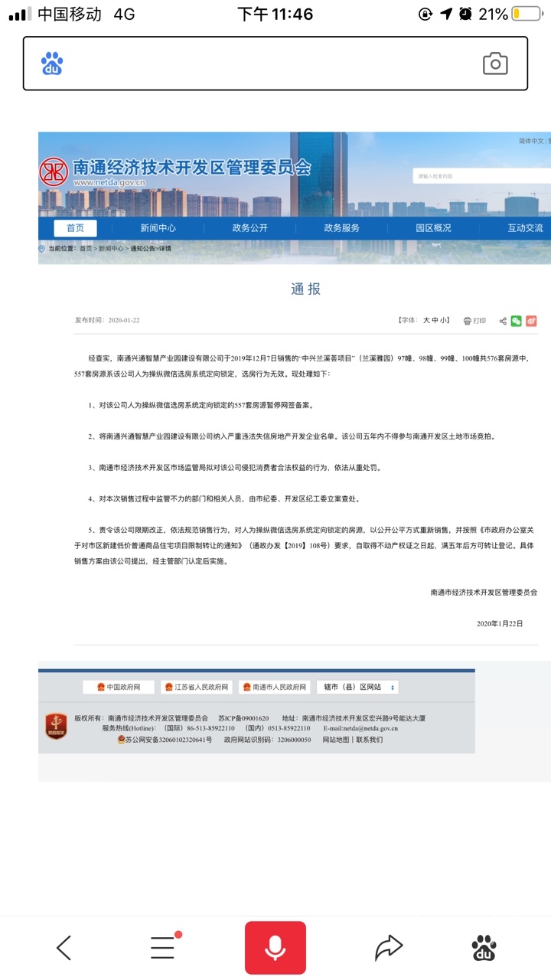Tap the Baidu paw icon in search bar

pyautogui.click(x=52, y=64)
